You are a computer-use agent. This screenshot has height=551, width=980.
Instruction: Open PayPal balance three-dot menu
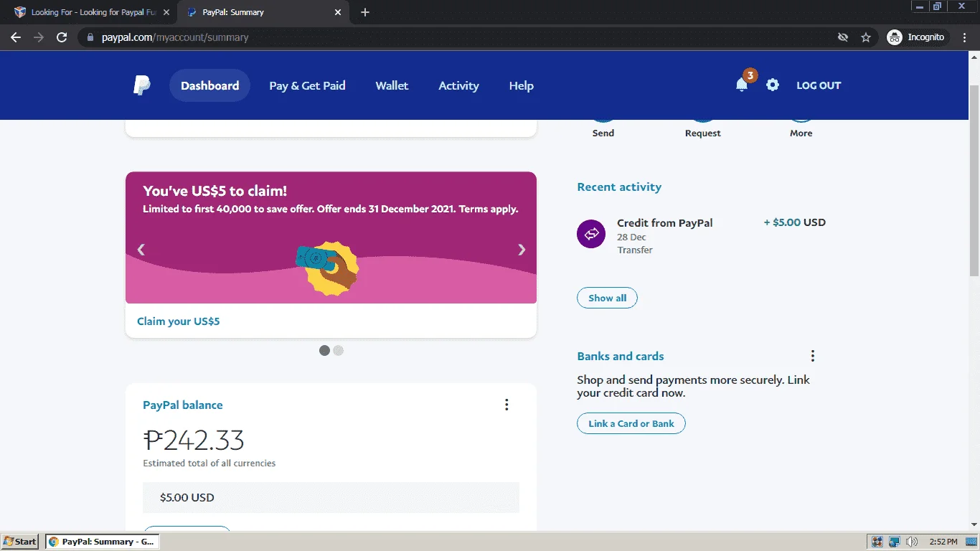[x=507, y=405]
